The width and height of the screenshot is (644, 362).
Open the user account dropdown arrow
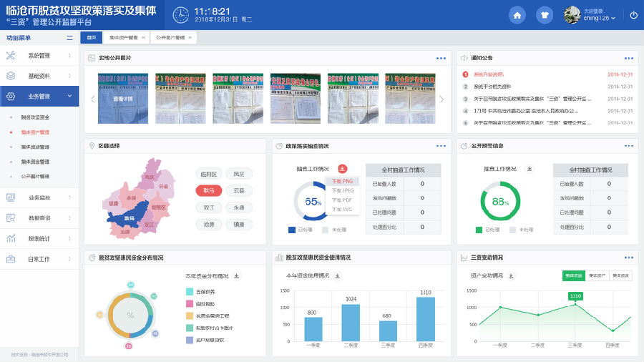point(613,19)
